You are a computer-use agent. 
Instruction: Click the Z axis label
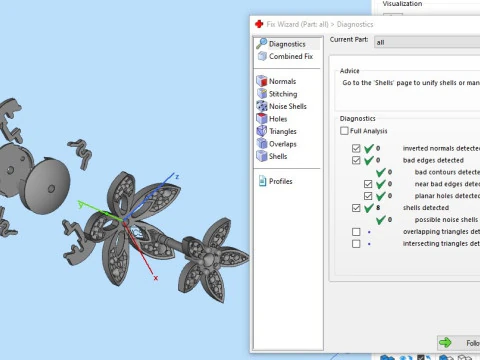point(177,177)
